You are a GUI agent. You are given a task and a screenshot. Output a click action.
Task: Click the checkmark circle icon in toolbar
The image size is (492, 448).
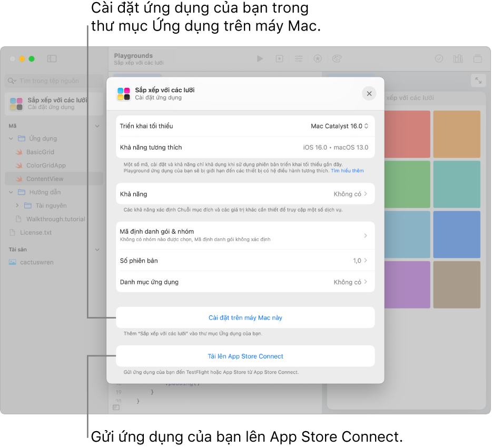pos(439,58)
